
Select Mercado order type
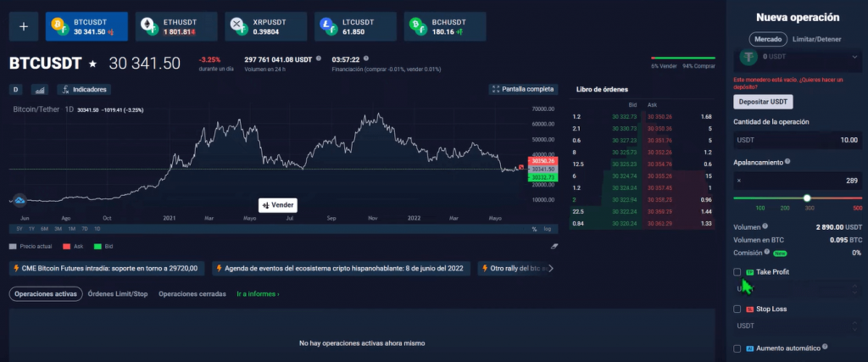[768, 39]
